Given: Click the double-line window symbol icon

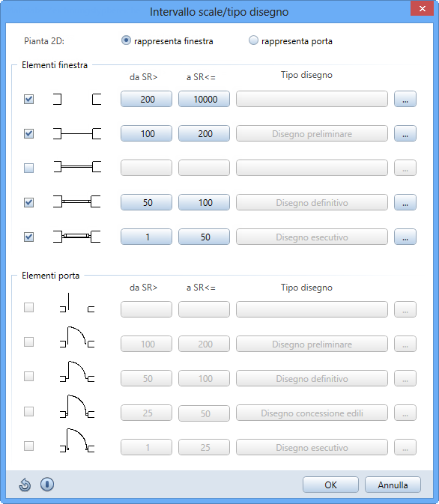Looking at the screenshot, I should click(x=77, y=167).
